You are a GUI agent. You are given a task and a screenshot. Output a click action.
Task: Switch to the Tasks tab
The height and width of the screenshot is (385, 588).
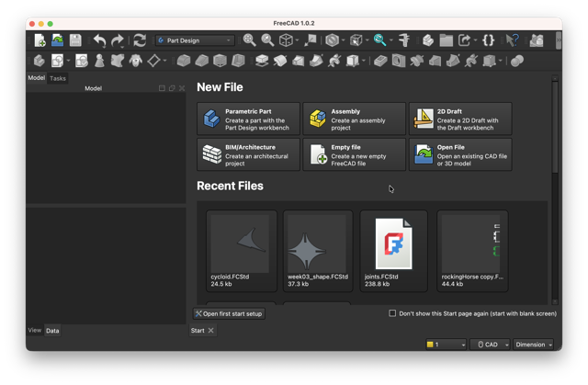58,78
